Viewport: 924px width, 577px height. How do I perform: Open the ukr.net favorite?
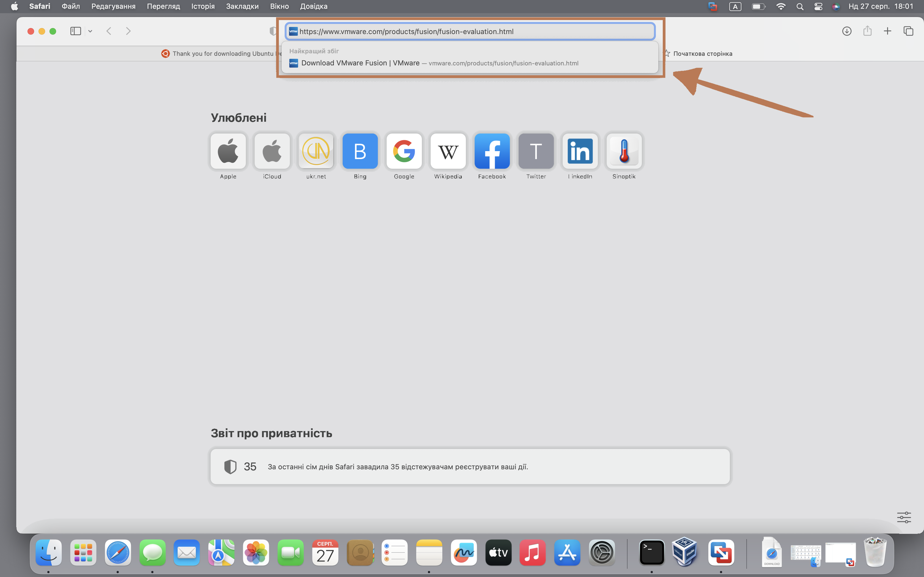coord(316,151)
